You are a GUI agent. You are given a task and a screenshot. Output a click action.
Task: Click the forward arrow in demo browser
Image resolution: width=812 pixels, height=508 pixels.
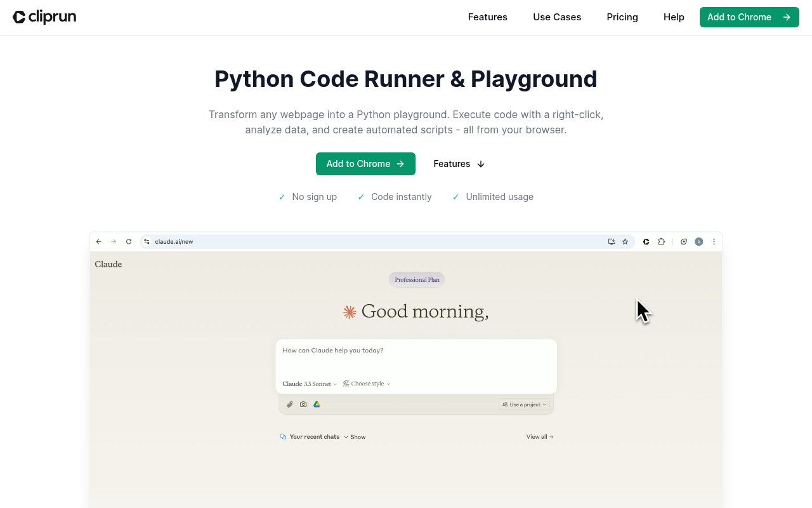coord(114,241)
